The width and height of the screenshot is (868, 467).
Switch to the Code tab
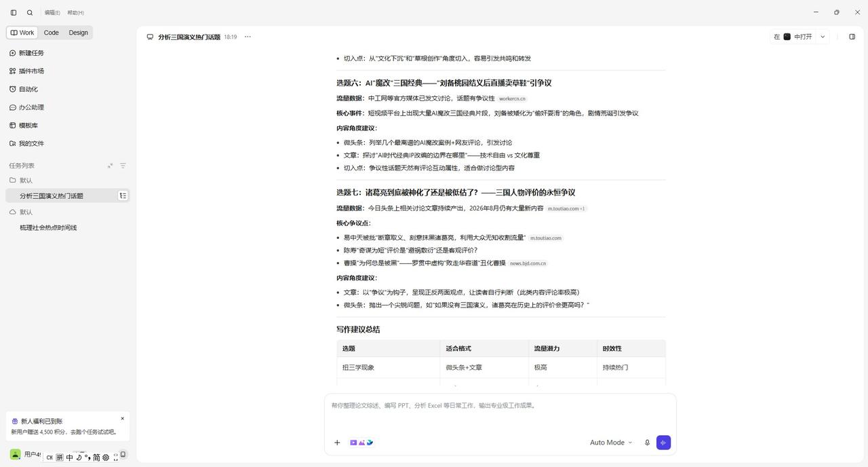(x=52, y=33)
